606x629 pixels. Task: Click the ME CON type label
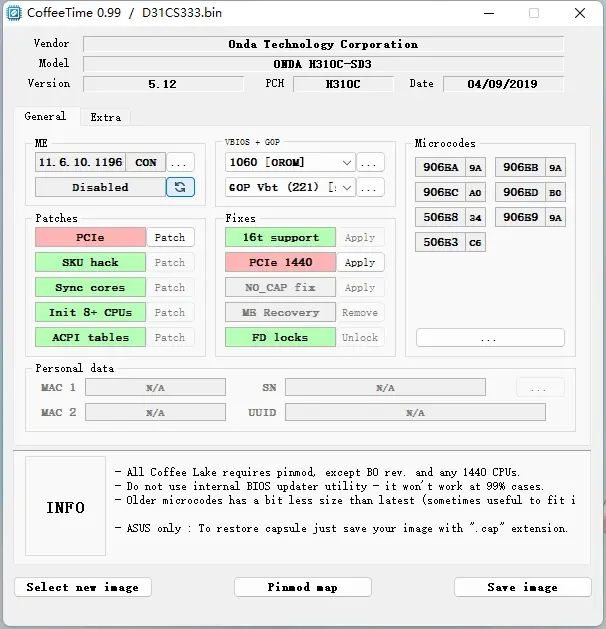tap(146, 162)
